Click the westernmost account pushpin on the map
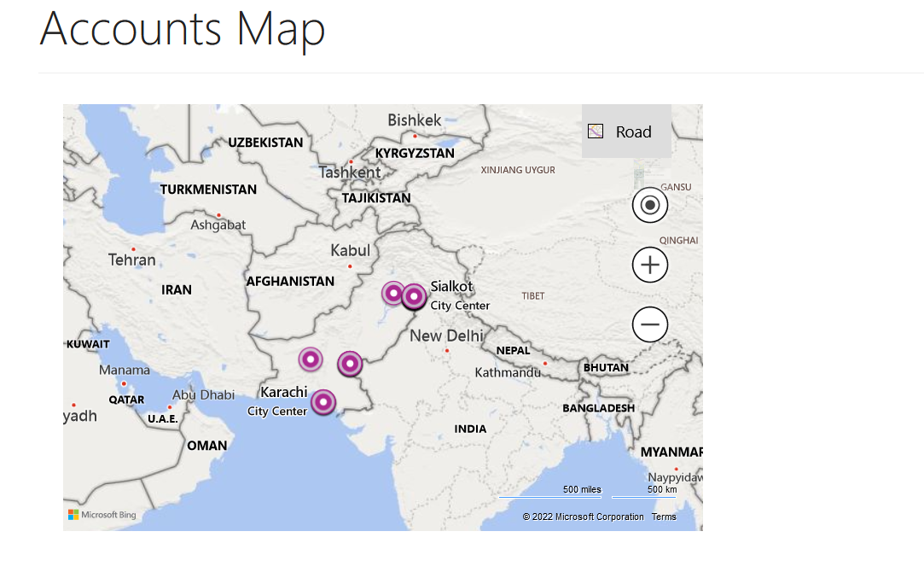The height and width of the screenshot is (584, 924). pyautogui.click(x=309, y=359)
